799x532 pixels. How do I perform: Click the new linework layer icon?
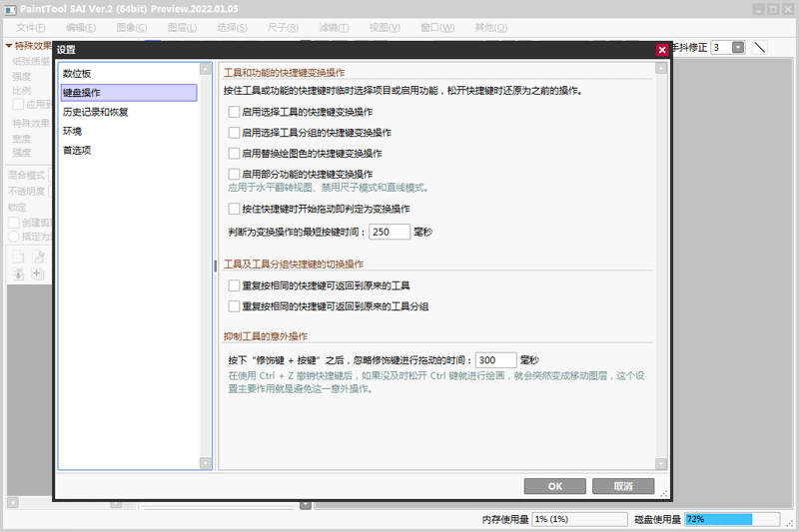point(38,256)
